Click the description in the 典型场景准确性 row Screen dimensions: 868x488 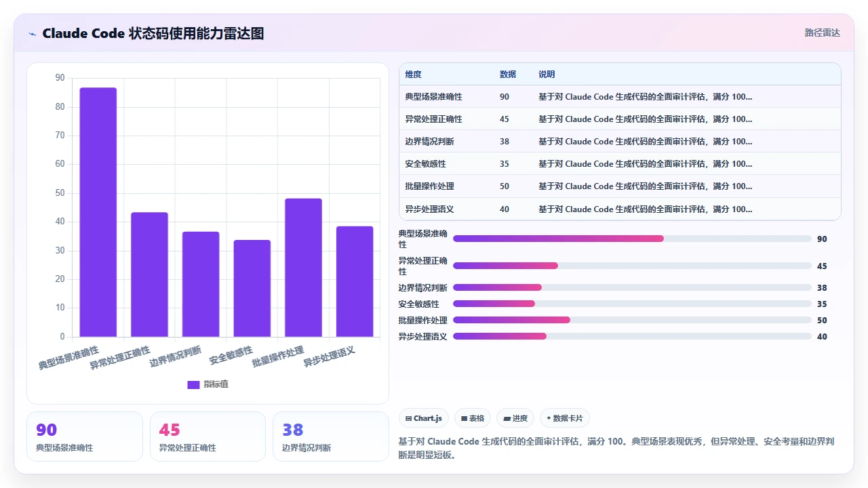point(645,97)
